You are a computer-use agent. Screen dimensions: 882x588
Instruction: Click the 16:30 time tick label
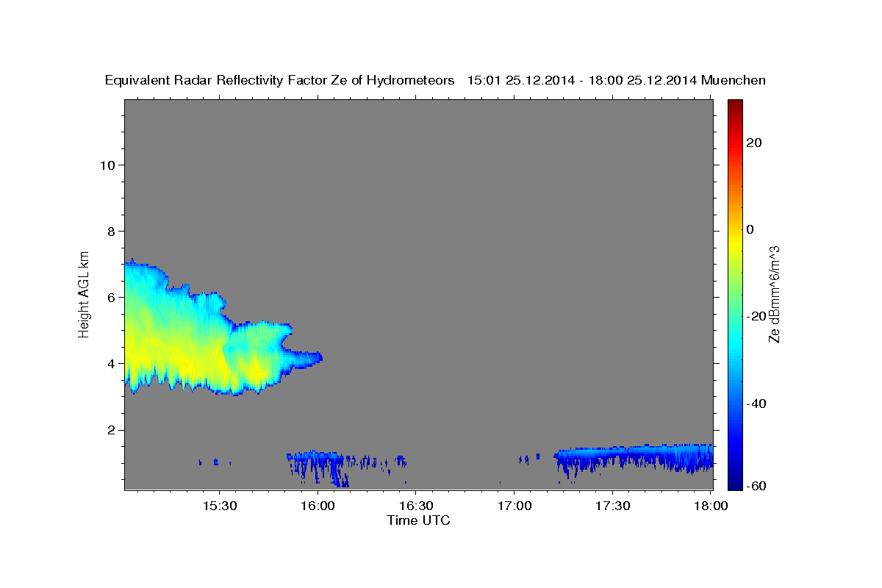pyautogui.click(x=415, y=506)
